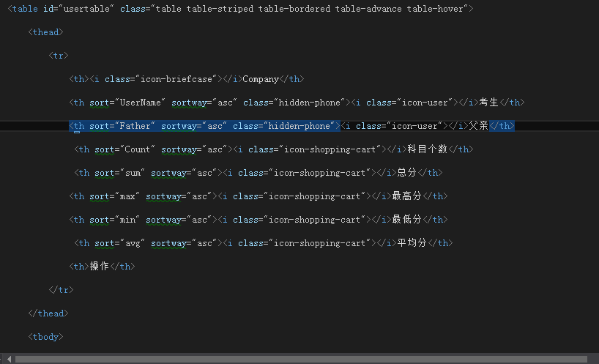Click the horizontal scrollbar thumb
This screenshot has width=599, height=364.
(300, 359)
